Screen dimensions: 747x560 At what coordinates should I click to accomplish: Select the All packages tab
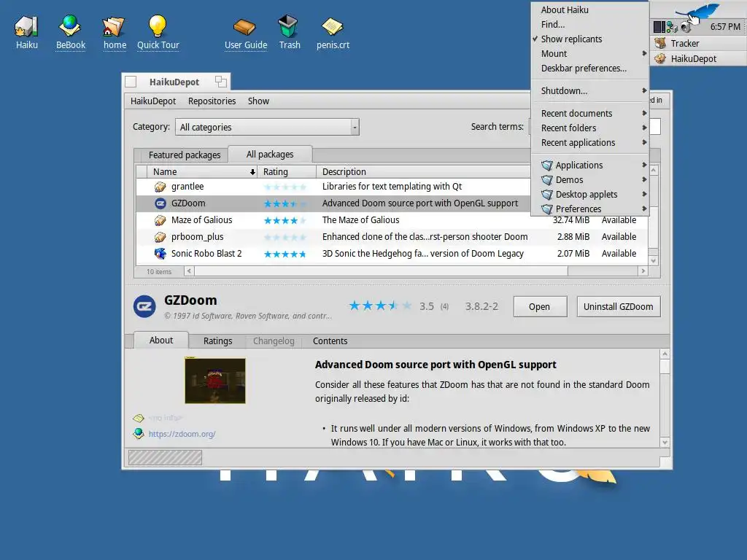270,155
